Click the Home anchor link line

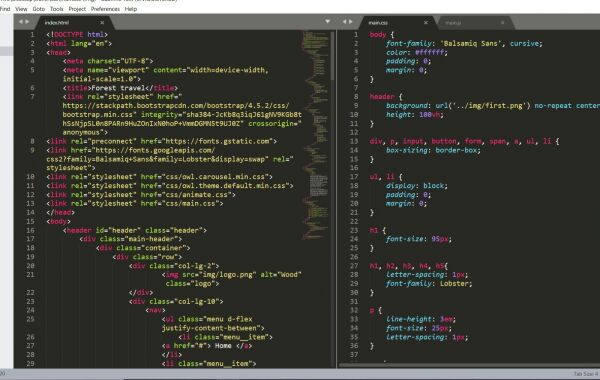click(x=207, y=346)
